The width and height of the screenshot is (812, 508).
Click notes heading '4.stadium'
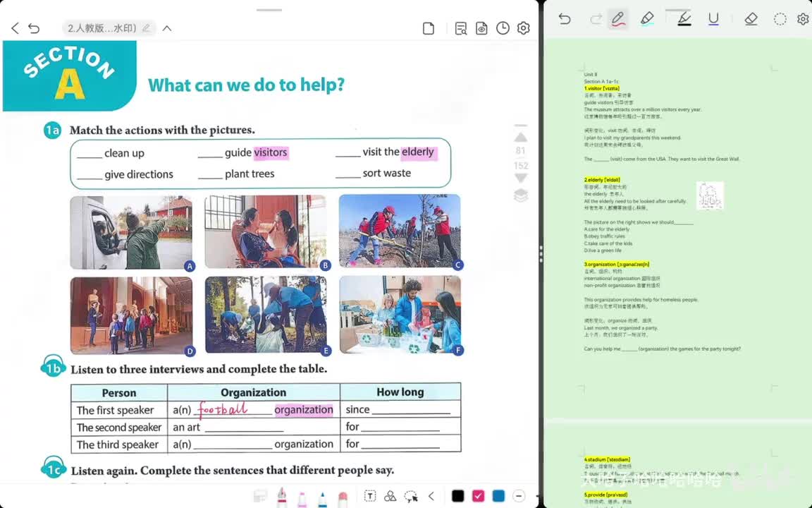[x=607, y=459]
